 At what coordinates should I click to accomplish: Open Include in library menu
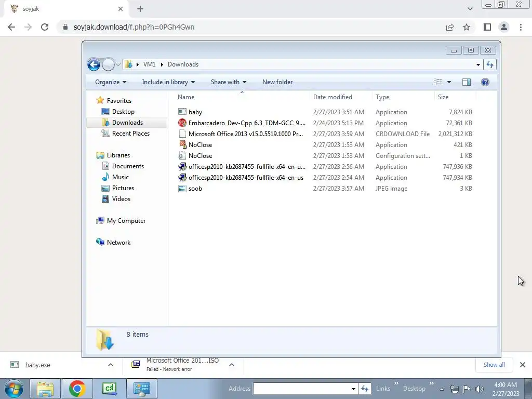[168, 82]
